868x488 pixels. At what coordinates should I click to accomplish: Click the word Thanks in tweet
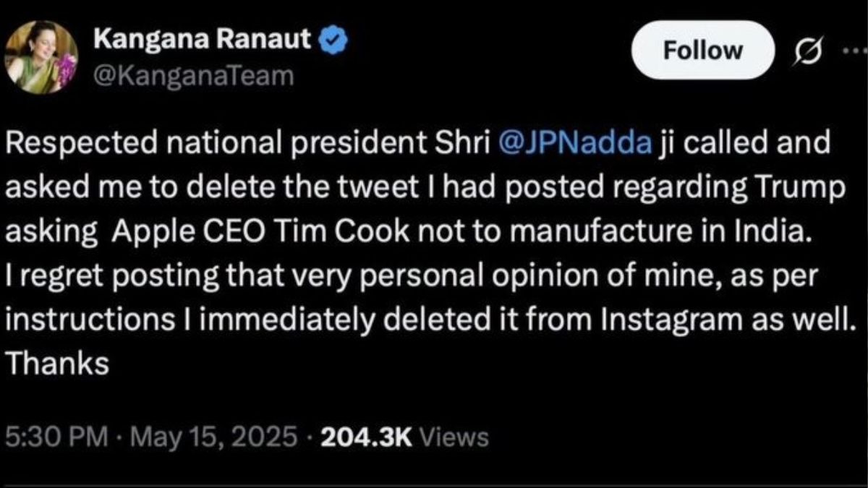click(x=57, y=364)
